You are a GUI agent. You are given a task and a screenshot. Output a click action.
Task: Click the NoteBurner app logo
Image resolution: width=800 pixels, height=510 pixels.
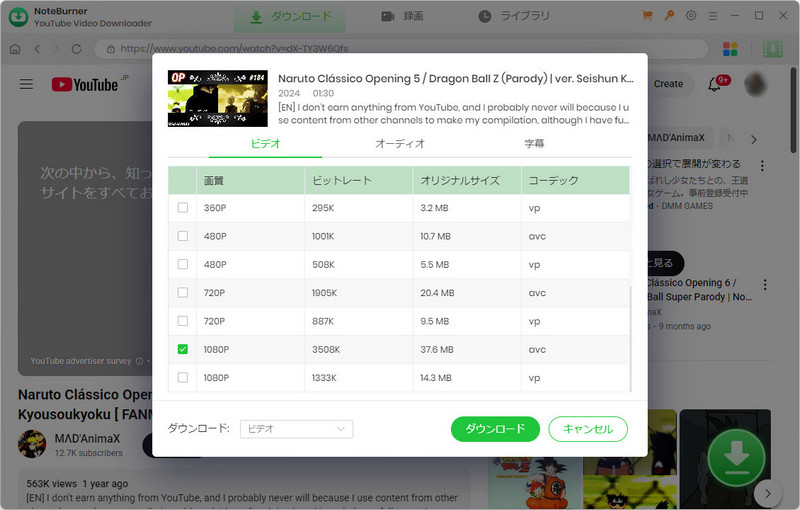tap(18, 17)
